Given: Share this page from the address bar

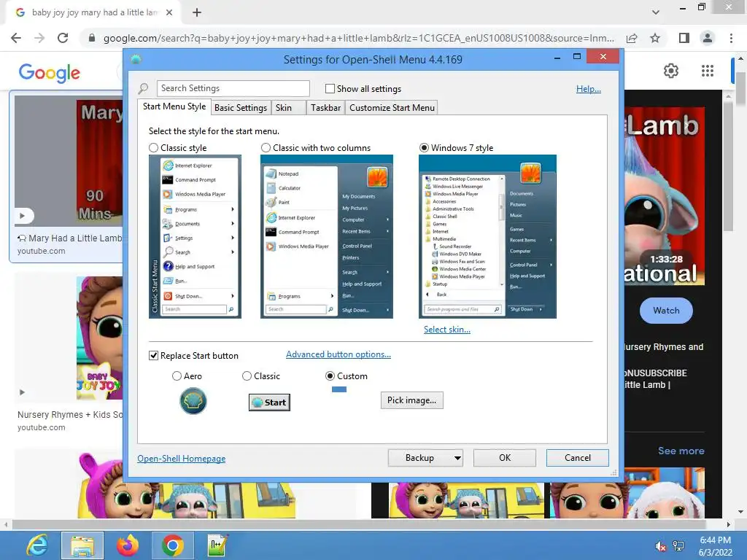Looking at the screenshot, I should [632, 38].
